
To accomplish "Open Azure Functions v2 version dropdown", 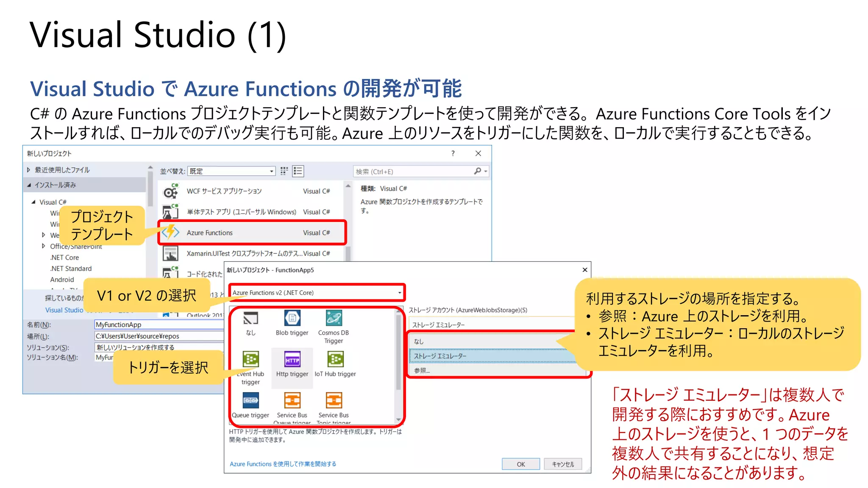I will 317,293.
